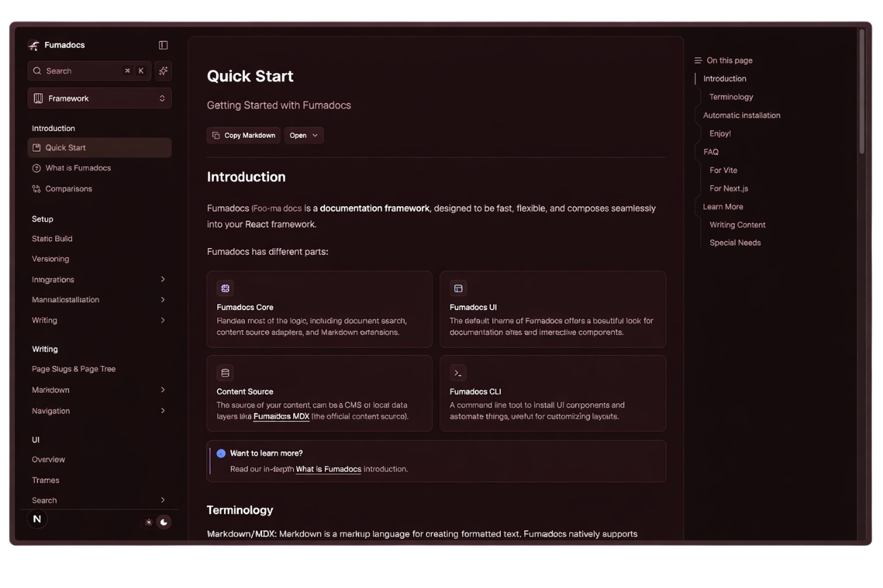Follow the Fumadocs MDX link
883x588 pixels.
[x=281, y=416]
